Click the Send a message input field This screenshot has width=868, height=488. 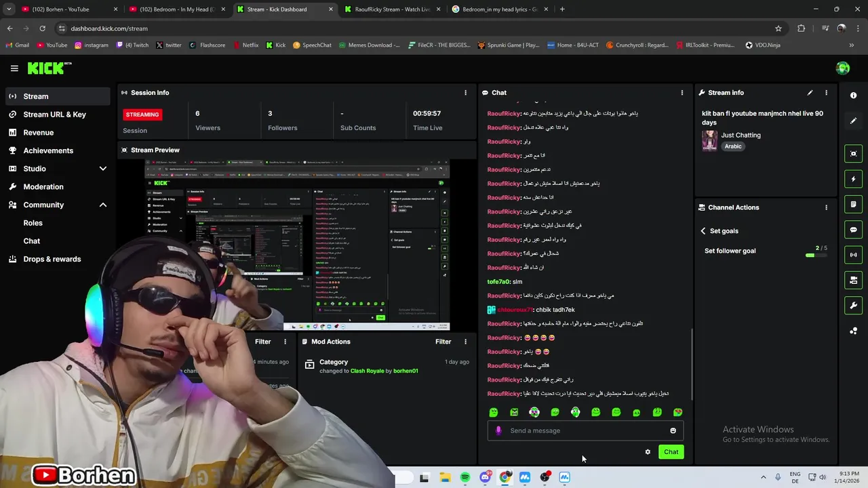tap(585, 430)
